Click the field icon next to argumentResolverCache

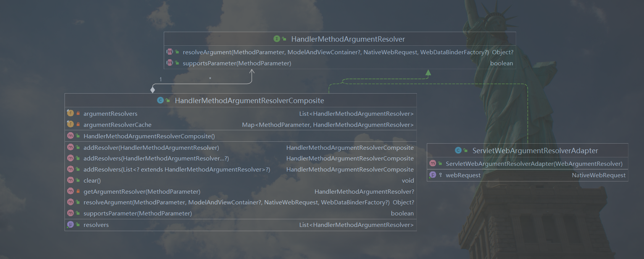70,125
